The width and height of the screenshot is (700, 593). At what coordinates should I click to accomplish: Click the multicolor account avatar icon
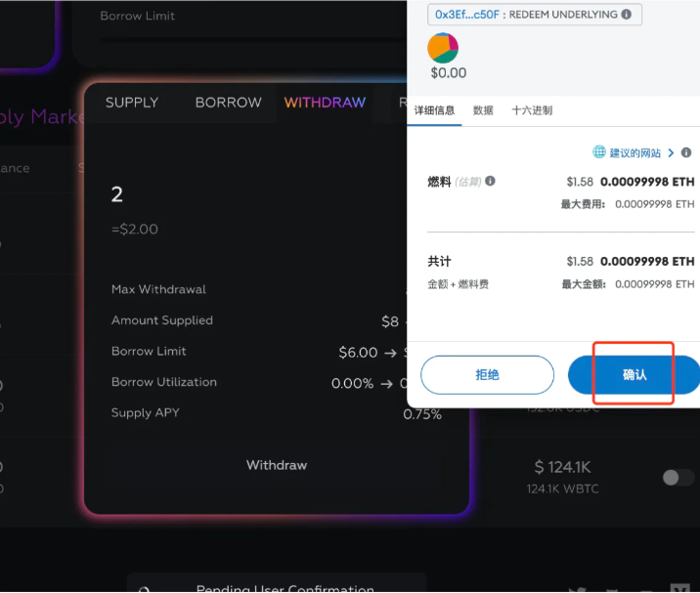point(443,48)
